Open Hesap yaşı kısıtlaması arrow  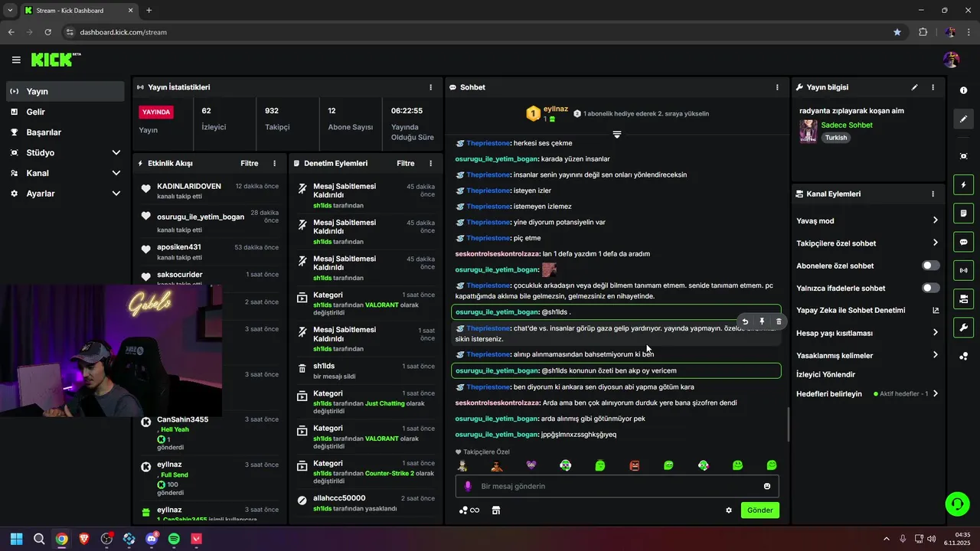coord(935,333)
